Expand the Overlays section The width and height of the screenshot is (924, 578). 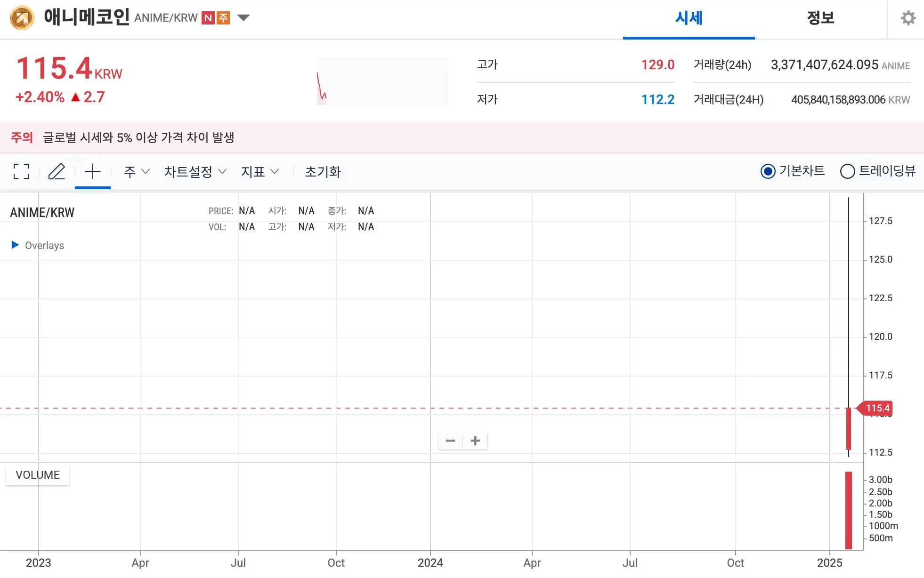[37, 245]
